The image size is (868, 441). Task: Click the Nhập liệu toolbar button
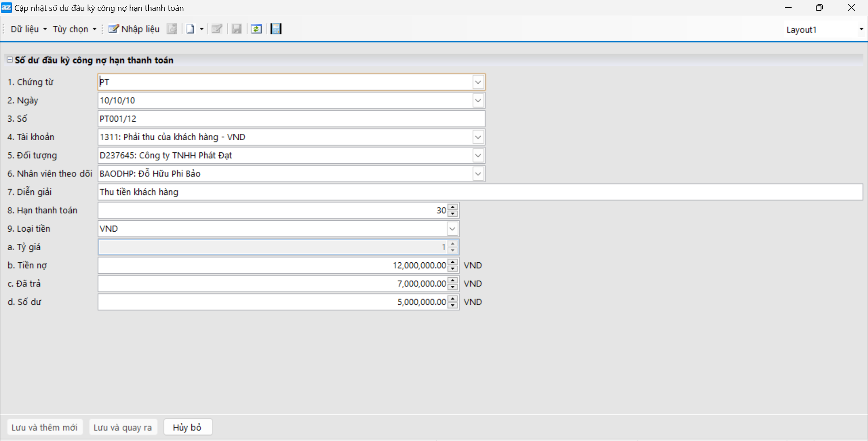134,29
